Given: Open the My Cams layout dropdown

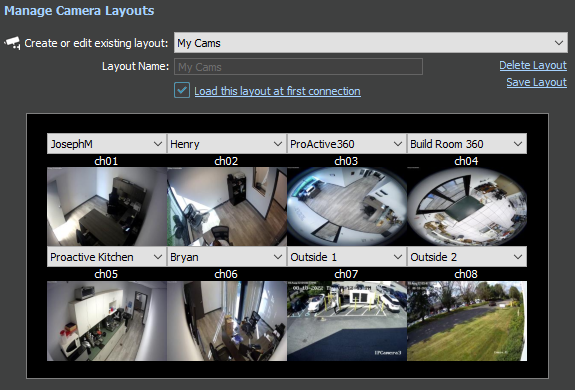Looking at the screenshot, I should pos(371,43).
